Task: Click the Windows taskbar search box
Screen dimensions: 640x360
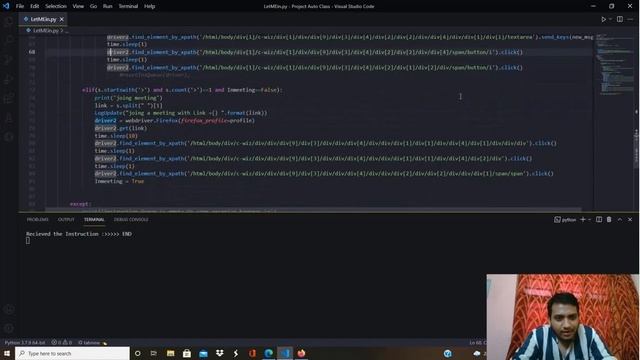Action: [x=72, y=353]
